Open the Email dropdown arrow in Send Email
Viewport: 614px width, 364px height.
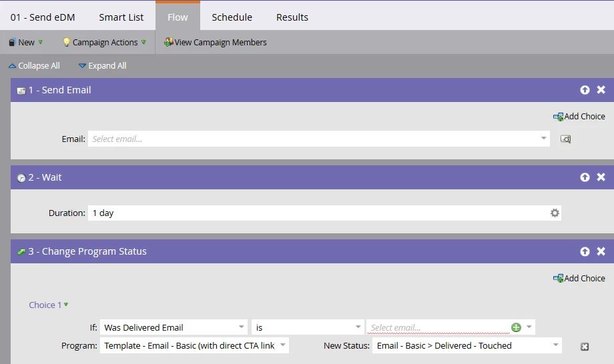(x=543, y=139)
